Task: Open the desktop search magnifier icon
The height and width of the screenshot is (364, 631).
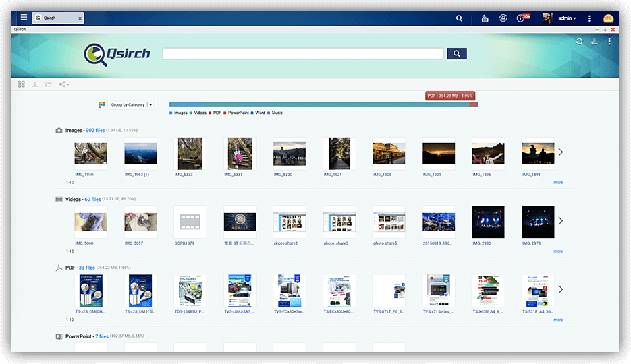Action: [459, 18]
